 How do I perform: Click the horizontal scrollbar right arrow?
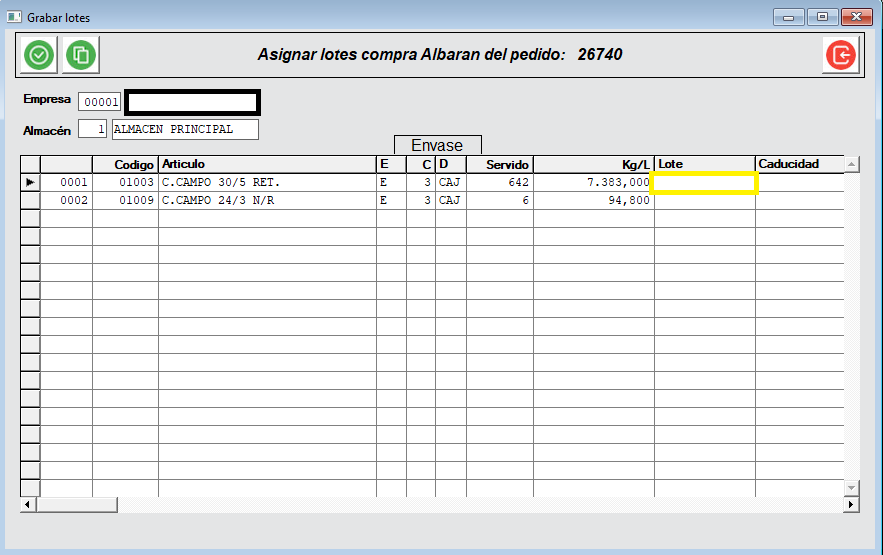(x=851, y=504)
